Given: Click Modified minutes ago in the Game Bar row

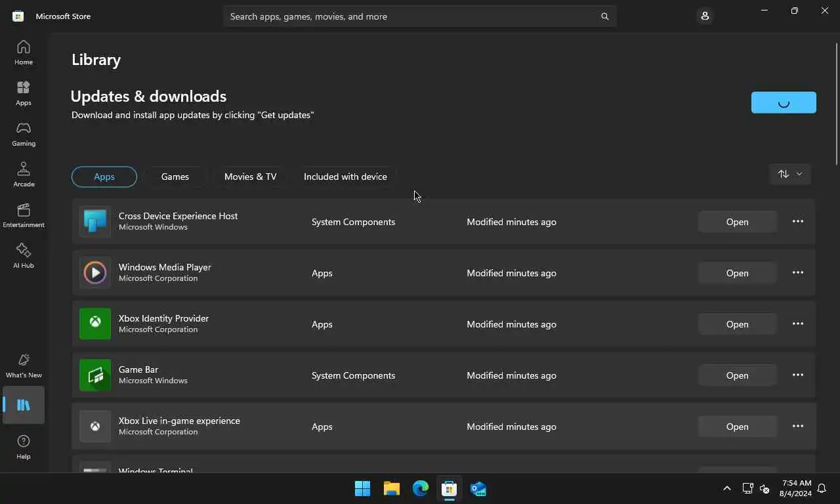Looking at the screenshot, I should [511, 375].
